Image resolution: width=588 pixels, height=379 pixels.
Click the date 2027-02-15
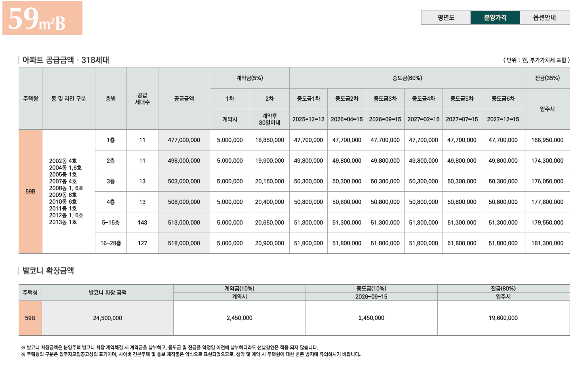(x=424, y=119)
